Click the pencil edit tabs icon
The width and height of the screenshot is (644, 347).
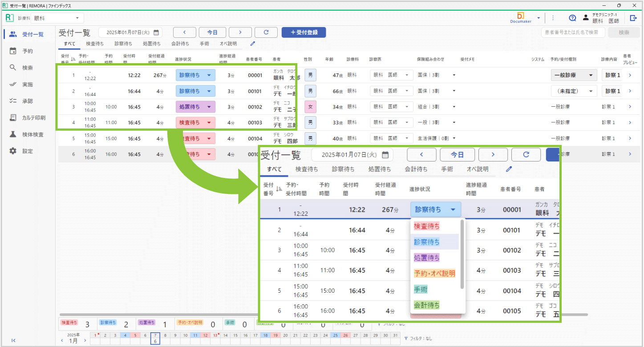[x=253, y=44]
